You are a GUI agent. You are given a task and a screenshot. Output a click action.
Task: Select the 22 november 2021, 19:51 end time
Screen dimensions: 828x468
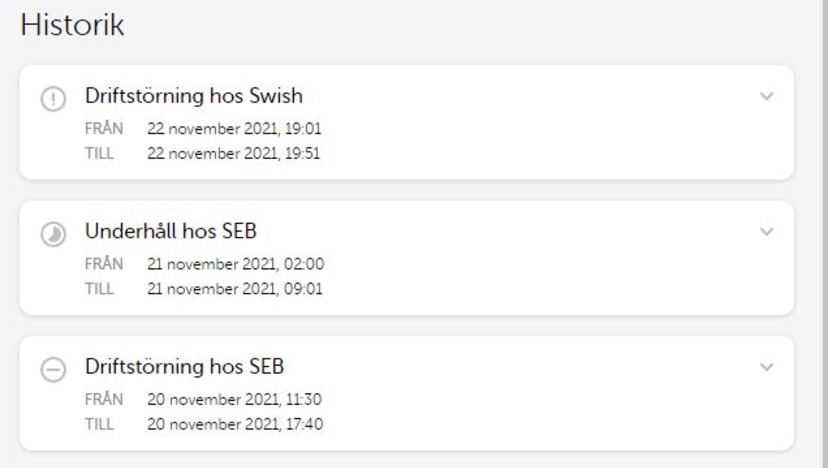[233, 153]
